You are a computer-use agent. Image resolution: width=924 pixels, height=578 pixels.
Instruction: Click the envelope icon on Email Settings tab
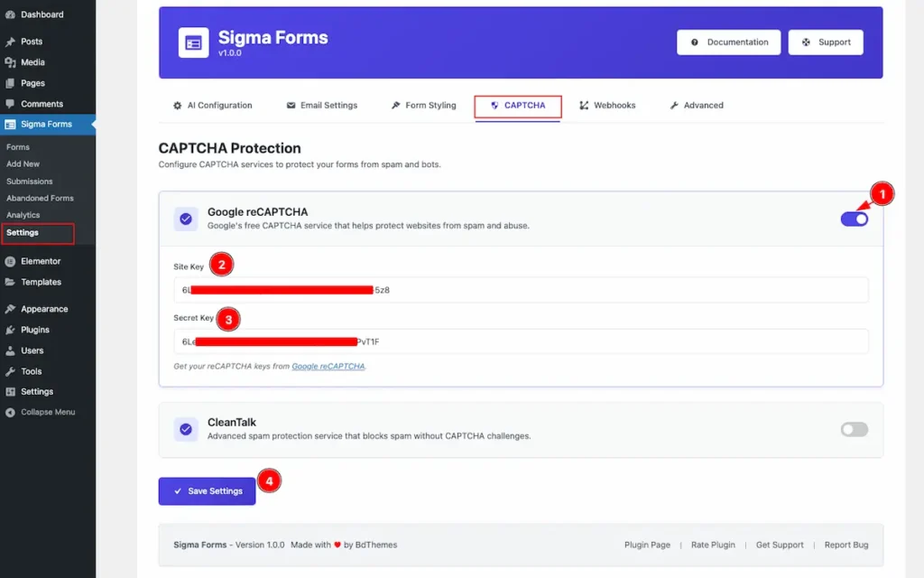(291, 106)
